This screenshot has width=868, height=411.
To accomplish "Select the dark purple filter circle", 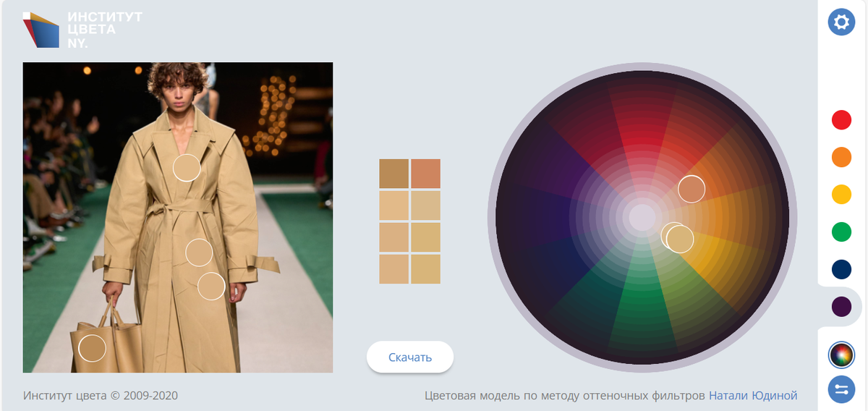I will [x=841, y=307].
